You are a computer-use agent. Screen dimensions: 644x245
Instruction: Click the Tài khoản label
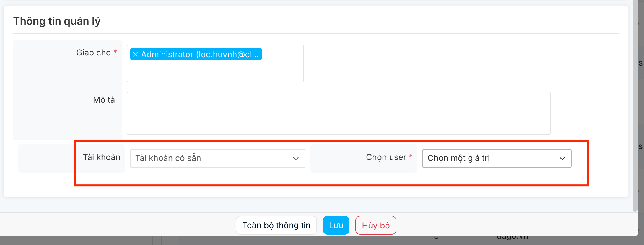101,157
